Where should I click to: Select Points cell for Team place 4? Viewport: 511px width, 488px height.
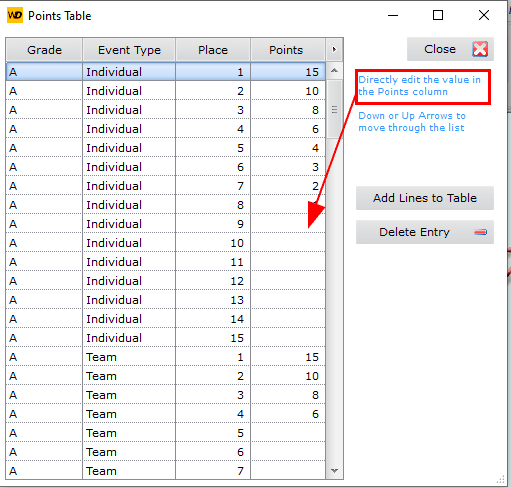coord(288,414)
